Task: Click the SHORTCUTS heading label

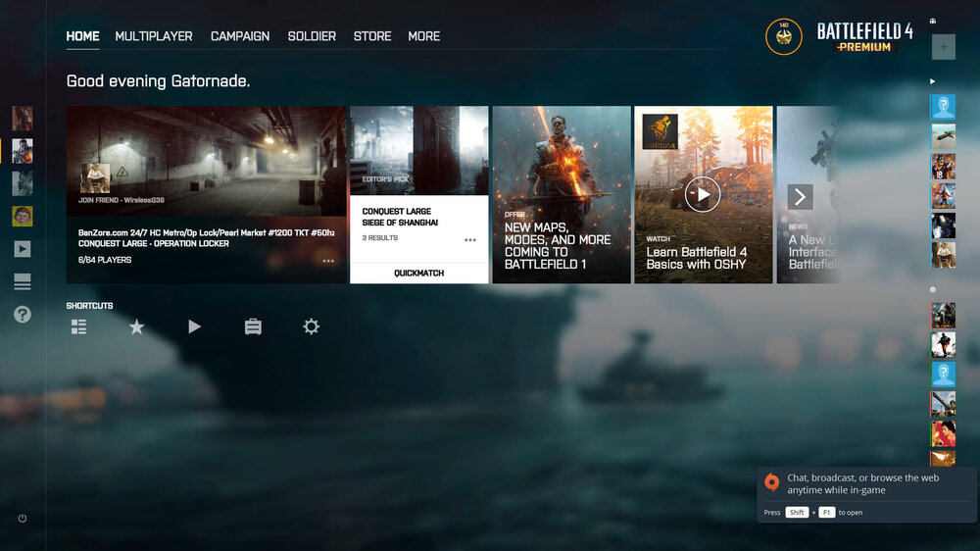Action: point(89,306)
